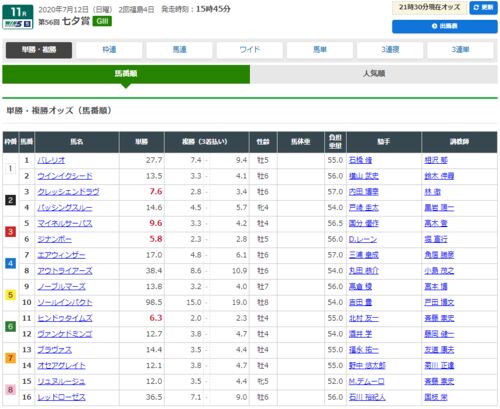Open the 出馬表 race card button

445,26
